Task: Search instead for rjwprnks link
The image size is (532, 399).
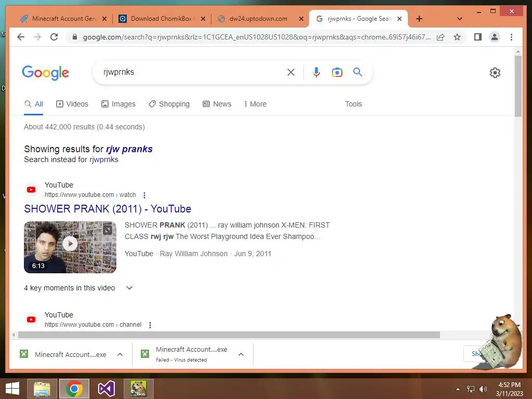Action: (104, 159)
